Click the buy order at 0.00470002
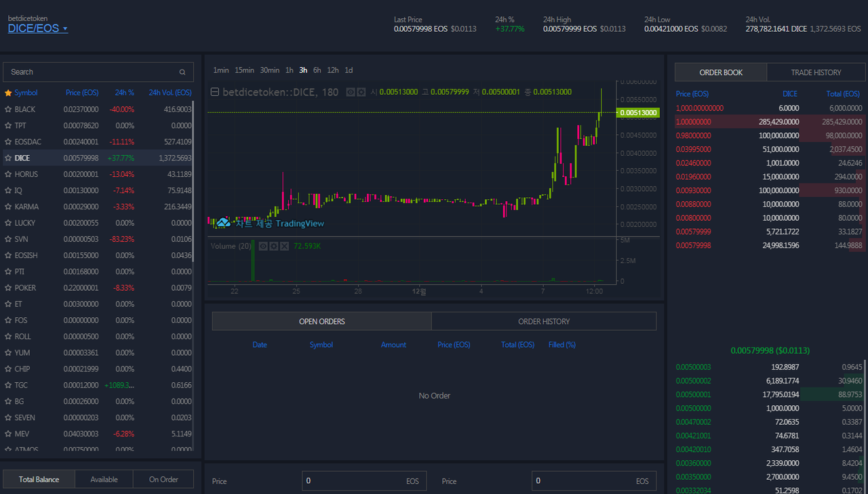868x494 pixels. coord(770,421)
